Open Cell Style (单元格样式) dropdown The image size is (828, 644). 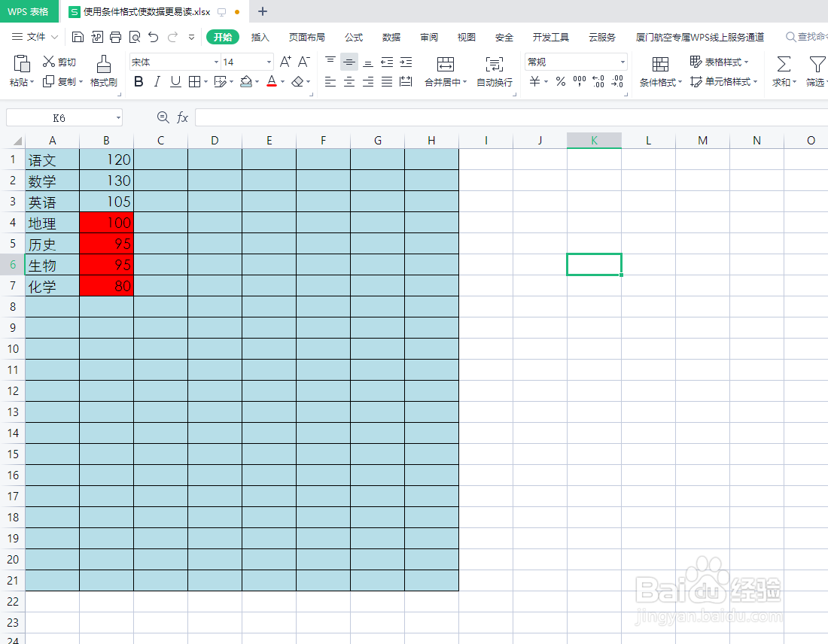pyautogui.click(x=724, y=82)
